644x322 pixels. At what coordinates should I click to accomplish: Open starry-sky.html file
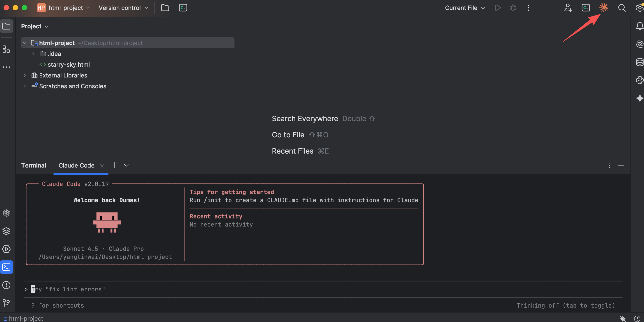click(x=69, y=64)
